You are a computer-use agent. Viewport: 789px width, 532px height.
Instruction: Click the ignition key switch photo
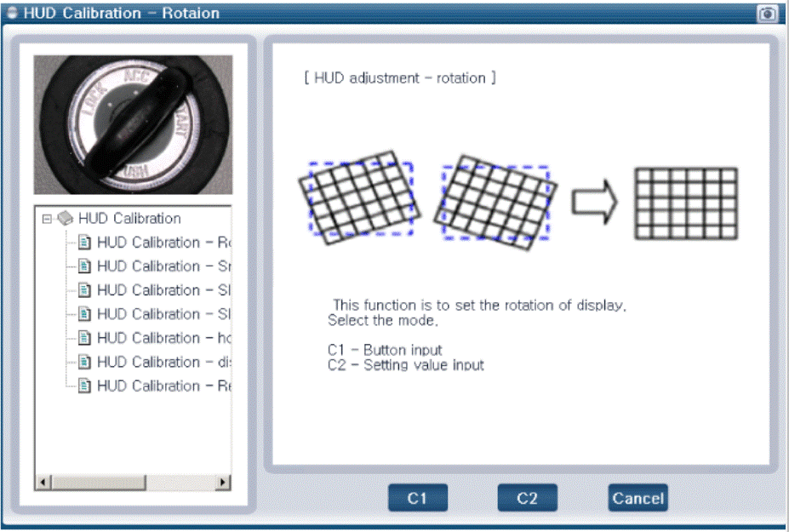click(134, 125)
